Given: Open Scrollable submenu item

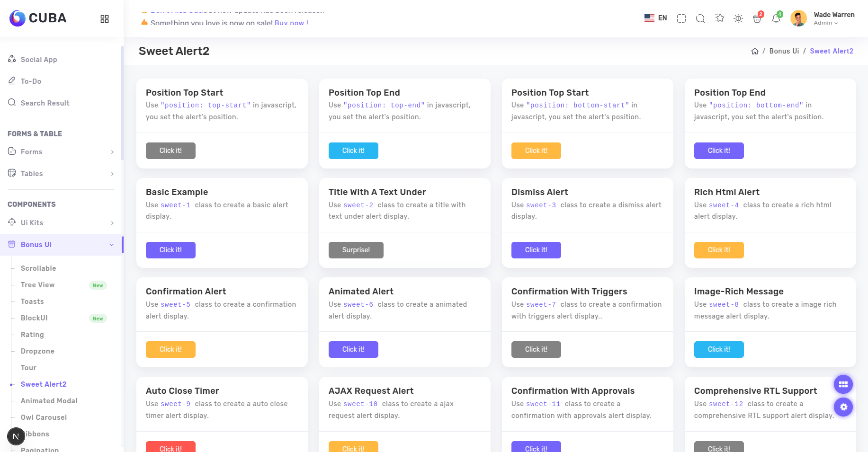Looking at the screenshot, I should [x=38, y=268].
